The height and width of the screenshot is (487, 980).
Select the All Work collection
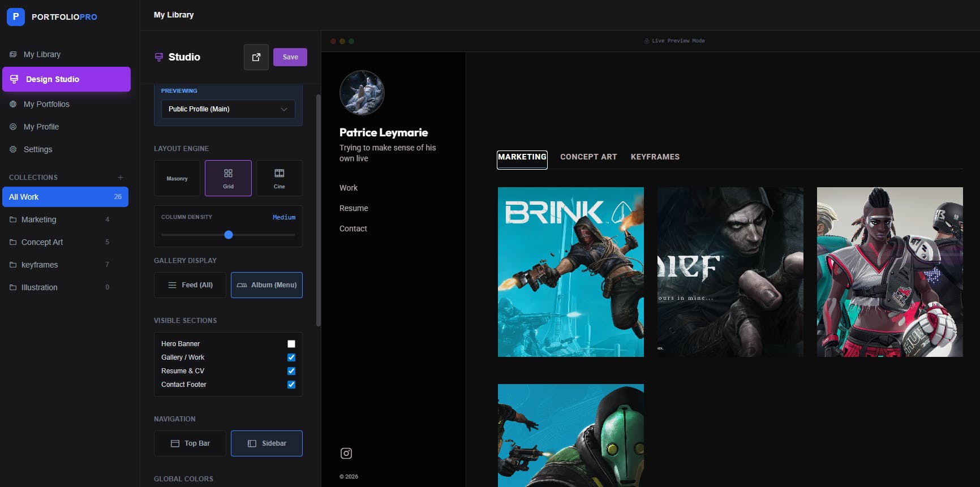[x=65, y=197]
